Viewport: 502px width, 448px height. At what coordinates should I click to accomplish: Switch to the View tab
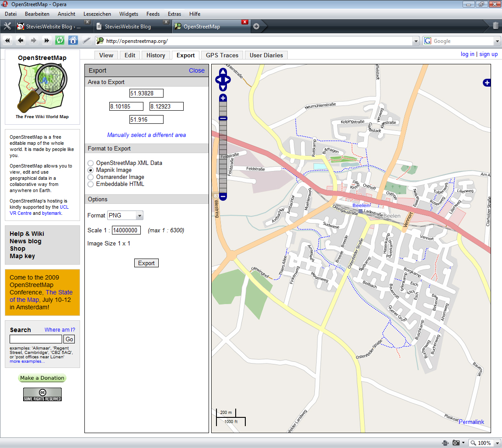(106, 55)
